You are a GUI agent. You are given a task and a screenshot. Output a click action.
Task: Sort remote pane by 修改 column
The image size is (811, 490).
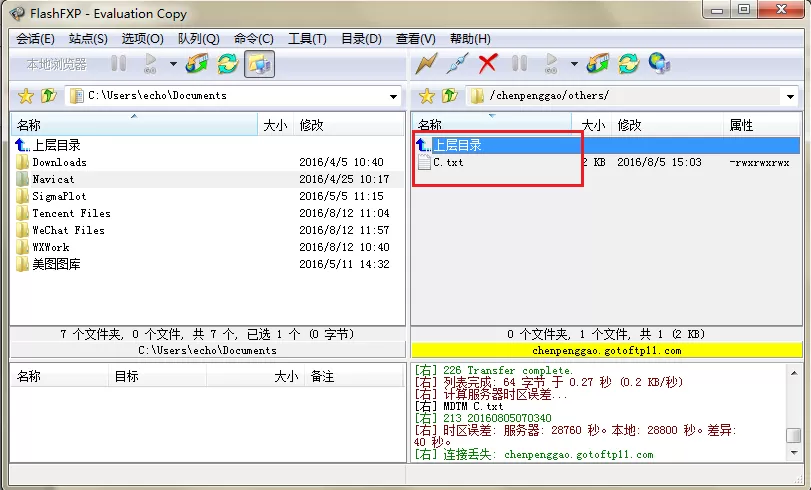(667, 125)
